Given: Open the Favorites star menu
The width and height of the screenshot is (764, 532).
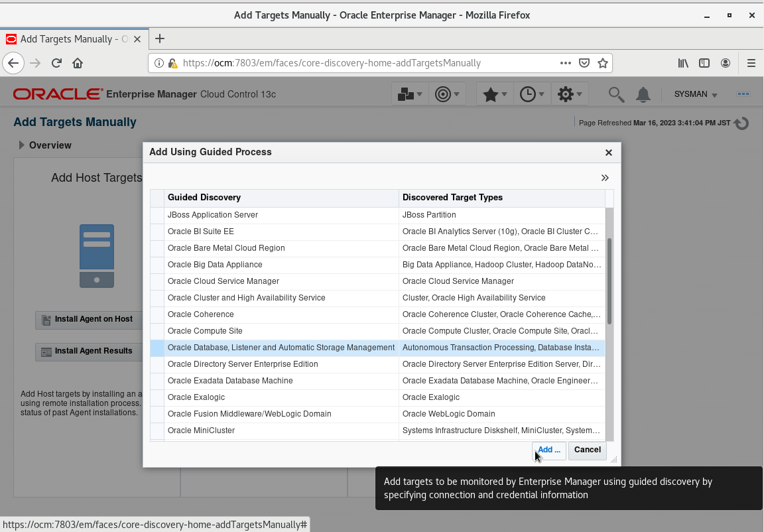Looking at the screenshot, I should coord(495,94).
